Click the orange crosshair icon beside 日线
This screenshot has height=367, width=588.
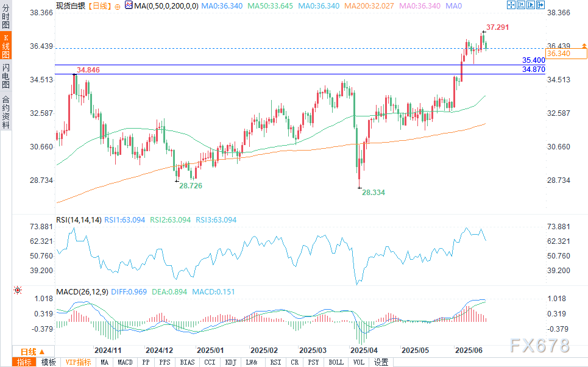tap(117, 5)
